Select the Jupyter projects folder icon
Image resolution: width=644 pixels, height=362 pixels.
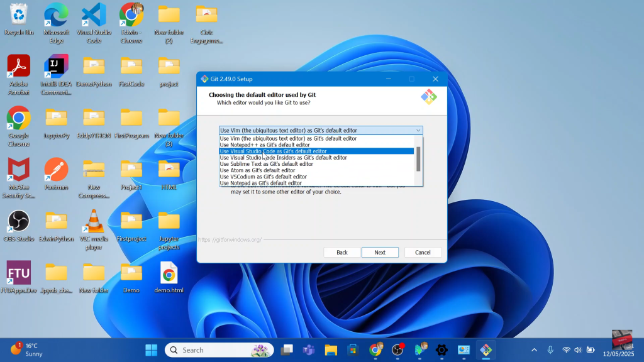click(169, 230)
